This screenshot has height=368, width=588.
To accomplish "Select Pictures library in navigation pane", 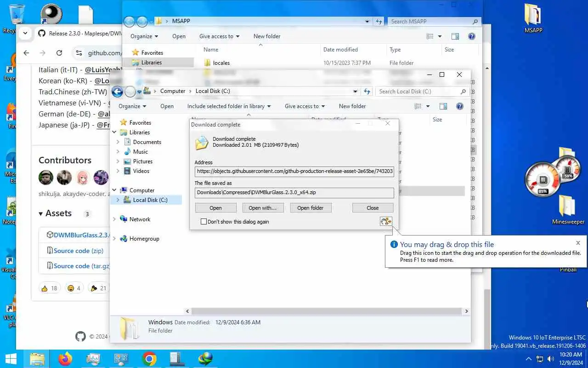I will click(143, 161).
